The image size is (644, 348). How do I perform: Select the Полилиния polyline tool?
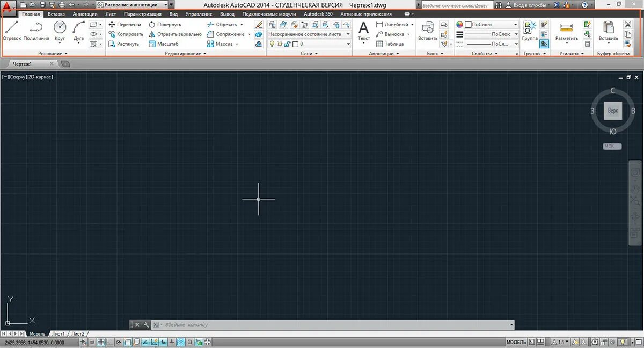[x=36, y=32]
